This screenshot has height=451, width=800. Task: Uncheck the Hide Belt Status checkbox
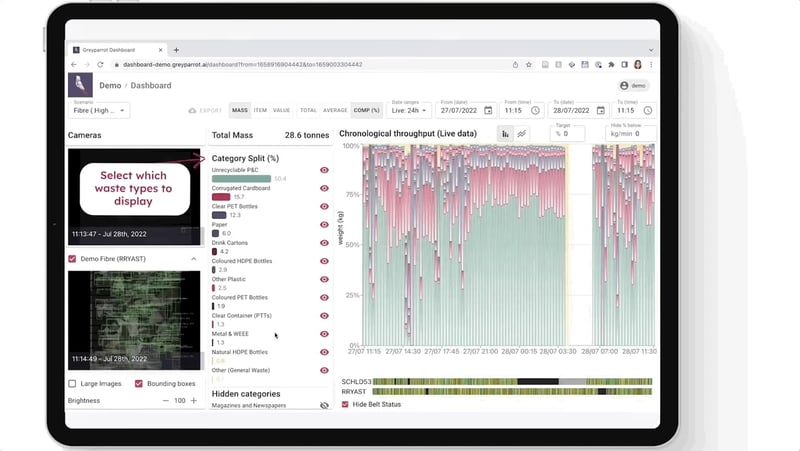(345, 404)
